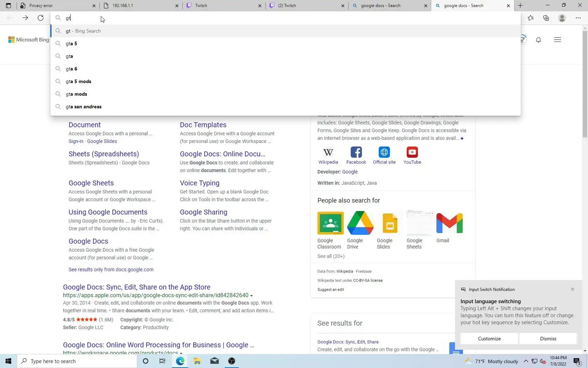
Task: Open OBS Studio from taskbar
Action: pyautogui.click(x=232, y=361)
